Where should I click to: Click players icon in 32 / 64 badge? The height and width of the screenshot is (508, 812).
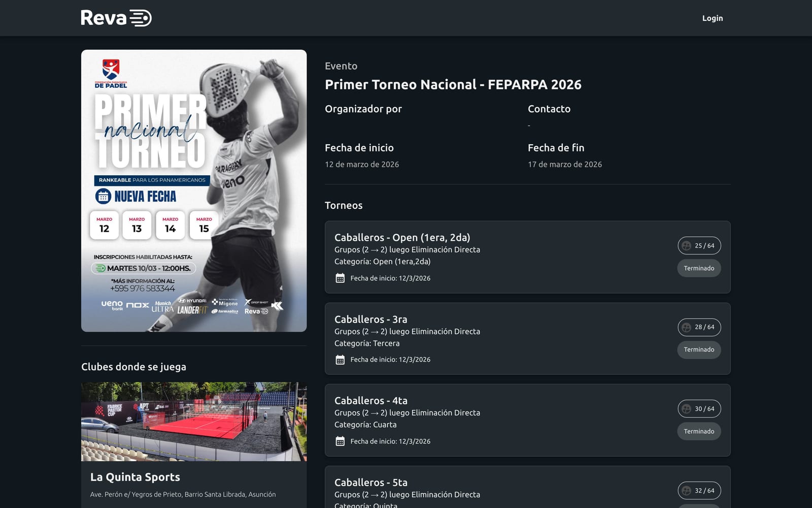coord(686,491)
